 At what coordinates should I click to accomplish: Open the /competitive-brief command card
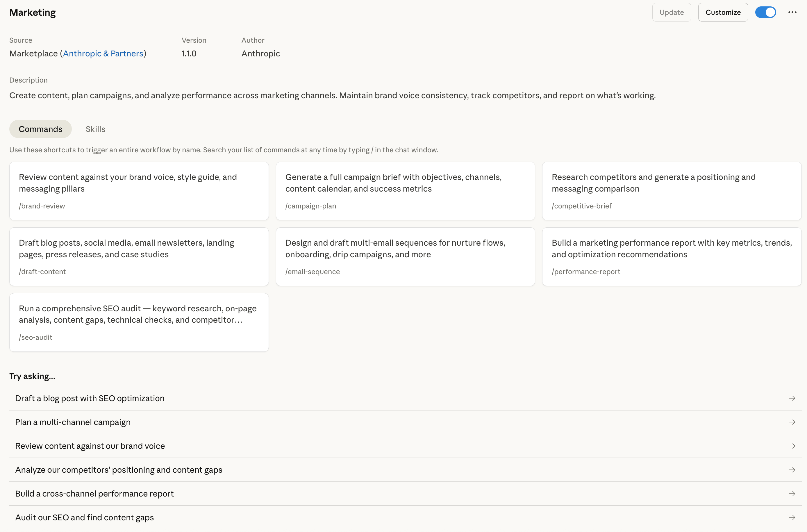[x=672, y=191]
